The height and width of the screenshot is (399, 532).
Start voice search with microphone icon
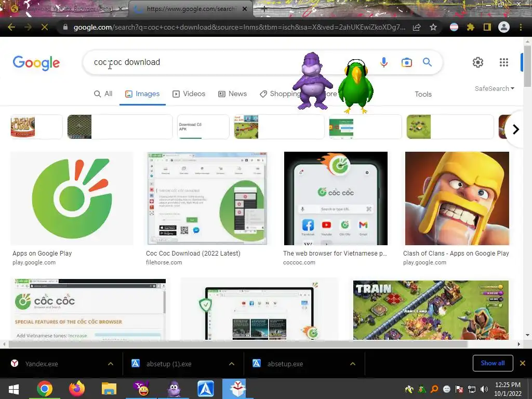(x=384, y=62)
